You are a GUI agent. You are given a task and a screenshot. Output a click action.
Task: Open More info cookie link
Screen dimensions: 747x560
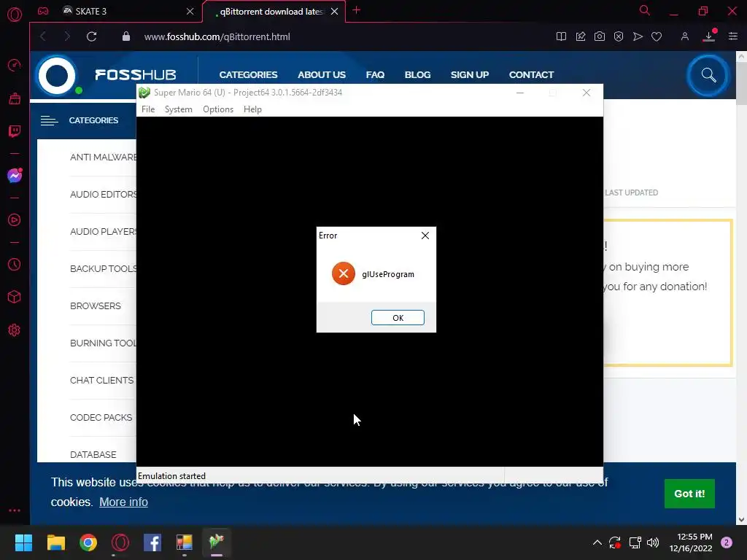(x=123, y=502)
